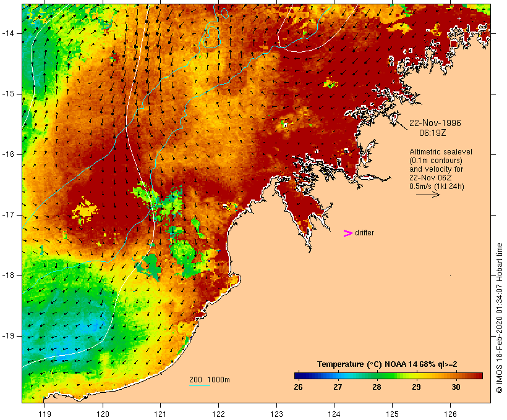Viewport: 507px width, 420px height.
Task: Click the longitude axis label '125'
Action: pos(392,414)
